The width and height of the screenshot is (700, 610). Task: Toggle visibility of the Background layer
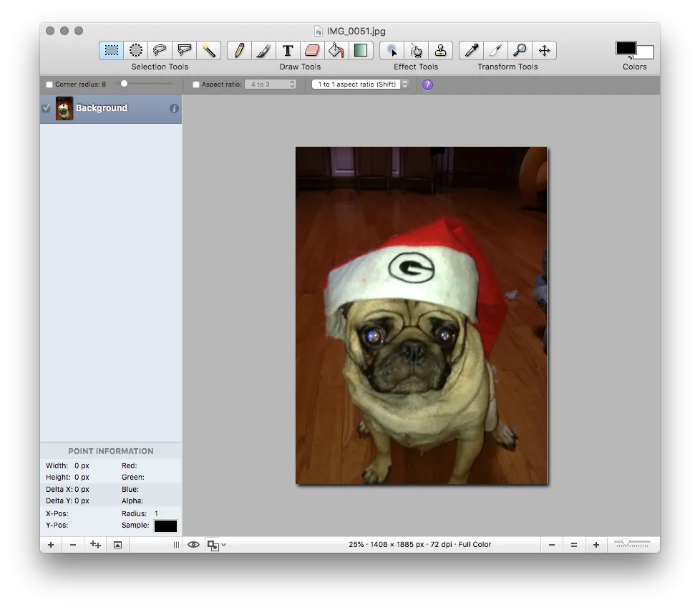point(46,108)
